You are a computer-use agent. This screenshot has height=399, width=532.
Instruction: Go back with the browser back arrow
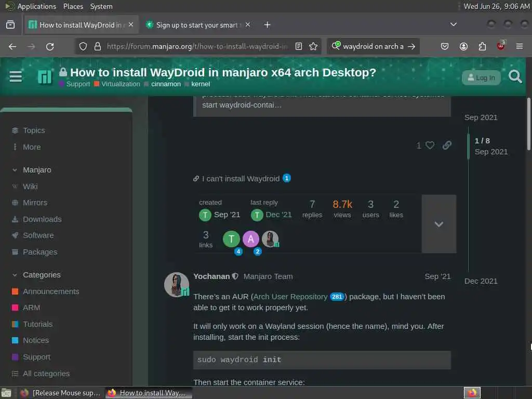pyautogui.click(x=12, y=46)
